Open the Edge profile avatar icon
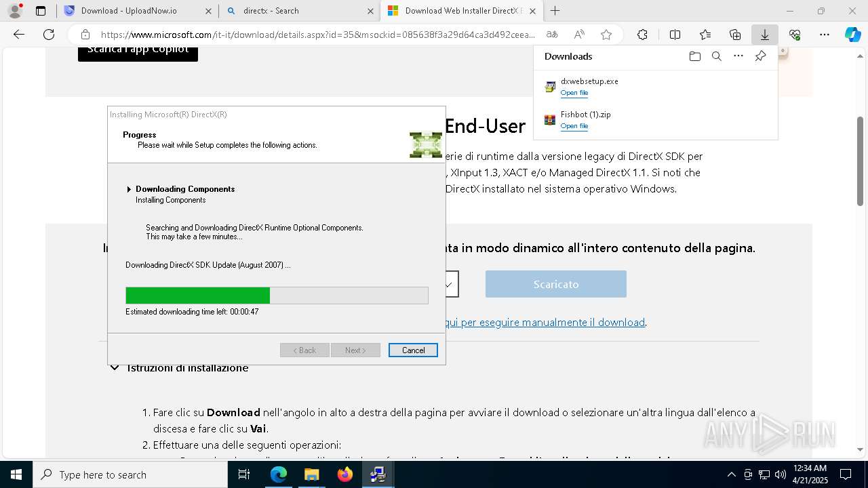This screenshot has width=868, height=488. (x=15, y=11)
